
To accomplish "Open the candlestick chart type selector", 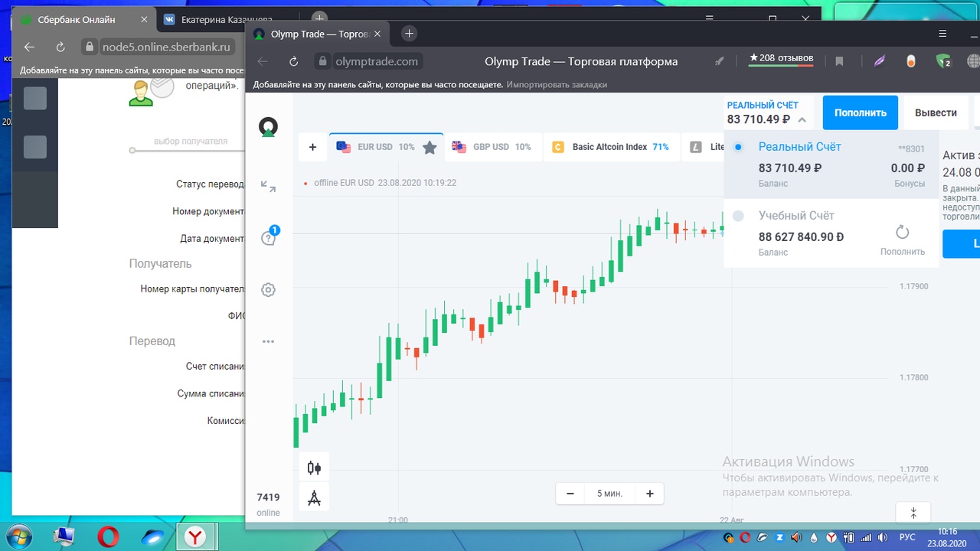I will tap(314, 468).
